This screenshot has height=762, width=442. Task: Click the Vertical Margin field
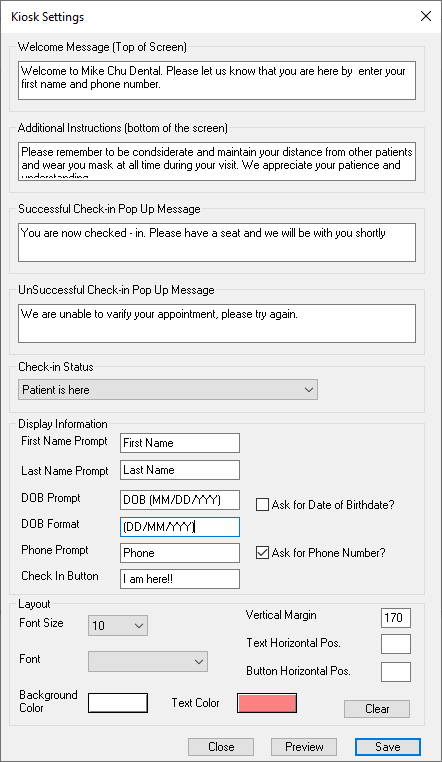[x=396, y=618]
